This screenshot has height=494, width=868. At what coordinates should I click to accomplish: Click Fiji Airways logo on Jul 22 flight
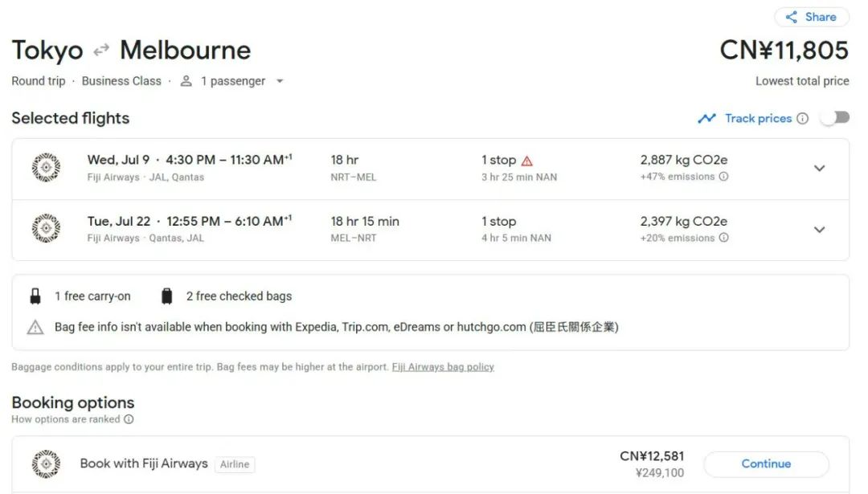[47, 228]
